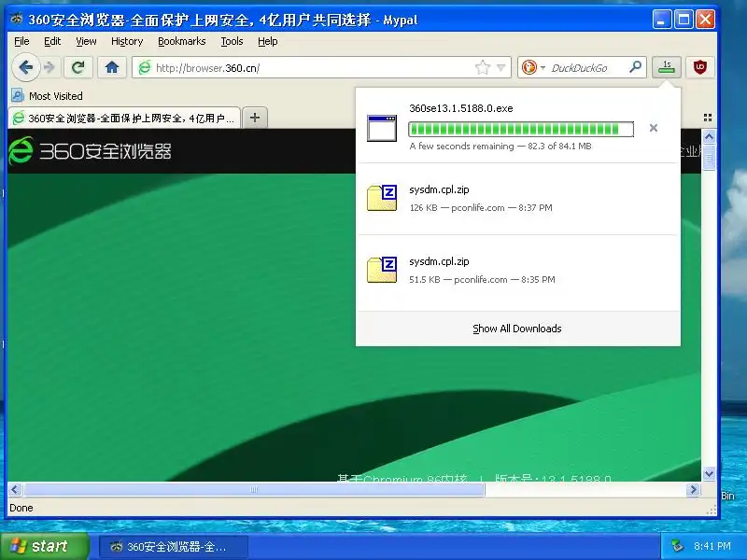Open the Tools menu

(232, 41)
